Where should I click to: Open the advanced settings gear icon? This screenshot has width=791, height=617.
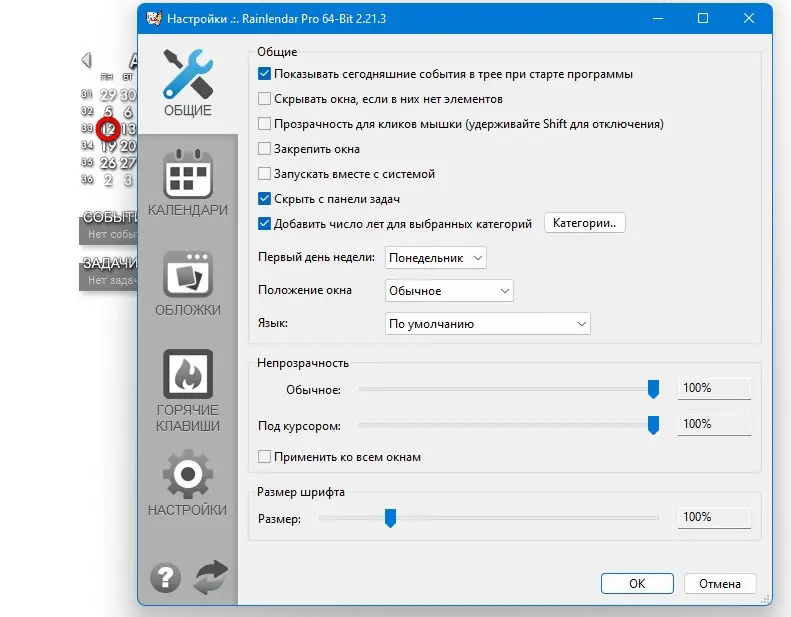click(x=188, y=474)
